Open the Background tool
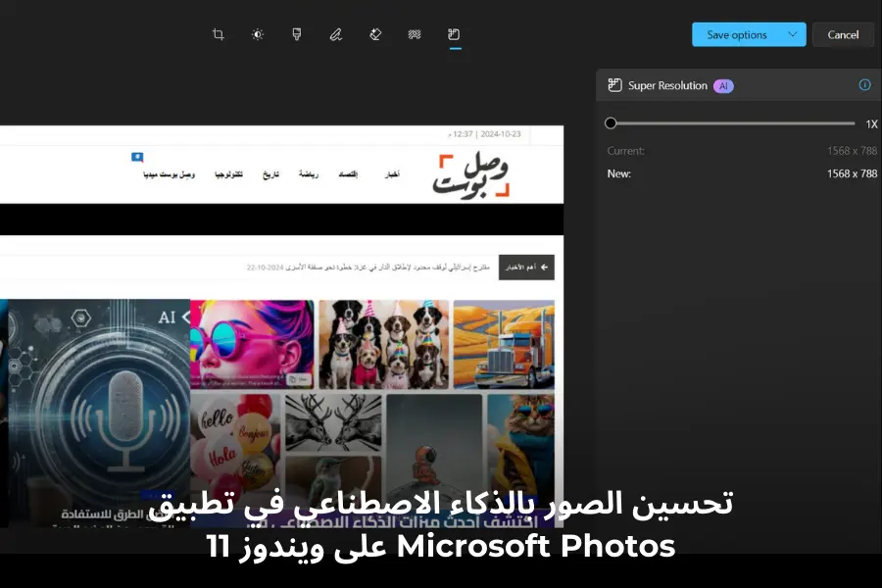Image resolution: width=882 pixels, height=588 pixels. point(415,35)
